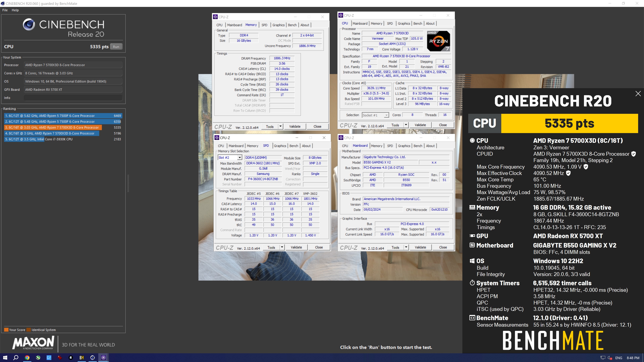Select ranking row Ryzen 5 7500F at 5.48 GHz
This screenshot has height=362, width=644.
pyautogui.click(x=63, y=121)
